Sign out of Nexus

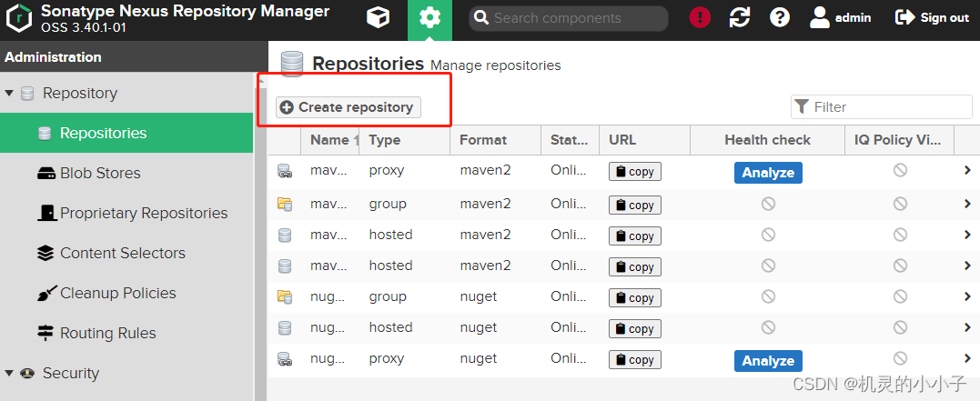point(932,18)
